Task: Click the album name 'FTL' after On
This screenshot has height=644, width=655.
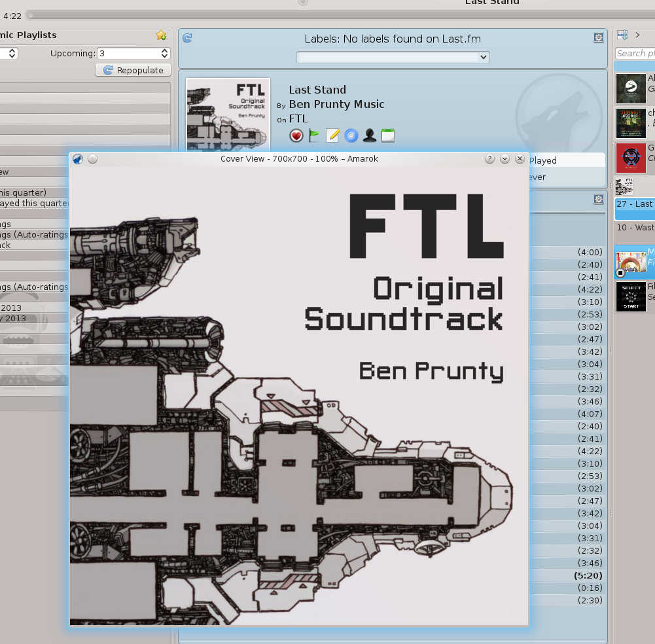Action: click(298, 118)
